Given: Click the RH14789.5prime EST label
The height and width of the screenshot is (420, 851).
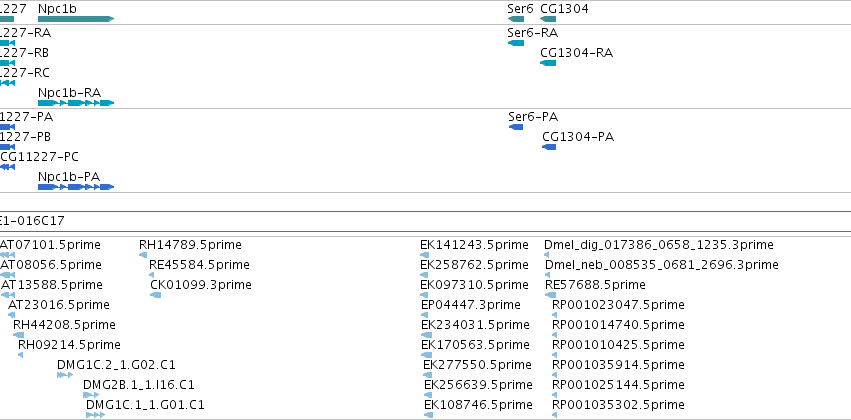Looking at the screenshot, I should 190,245.
